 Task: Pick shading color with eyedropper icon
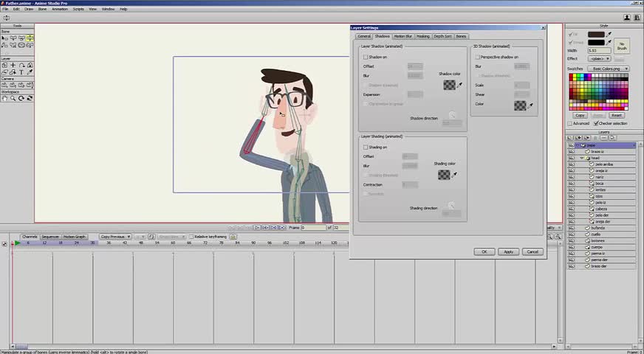pos(454,175)
